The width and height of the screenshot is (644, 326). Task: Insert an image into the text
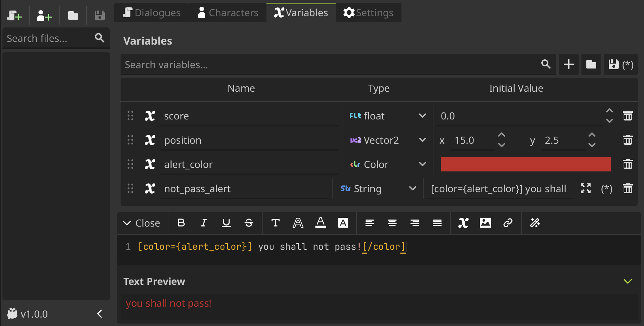485,223
